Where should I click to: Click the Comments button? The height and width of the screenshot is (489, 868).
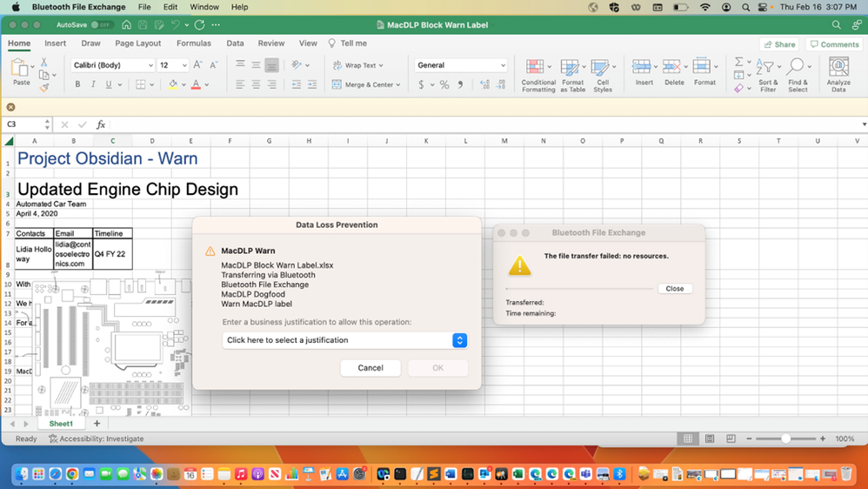coord(834,44)
